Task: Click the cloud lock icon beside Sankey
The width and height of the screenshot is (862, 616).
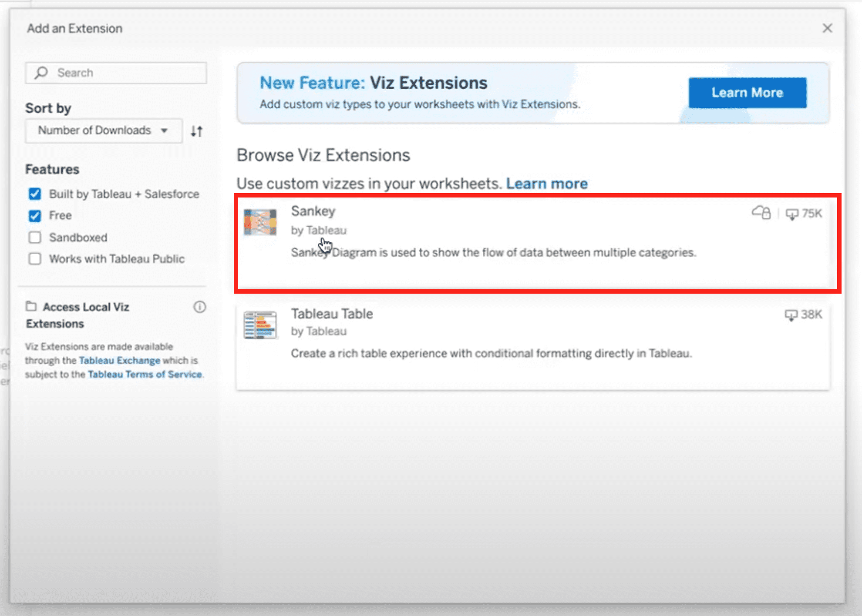Action: (x=760, y=213)
